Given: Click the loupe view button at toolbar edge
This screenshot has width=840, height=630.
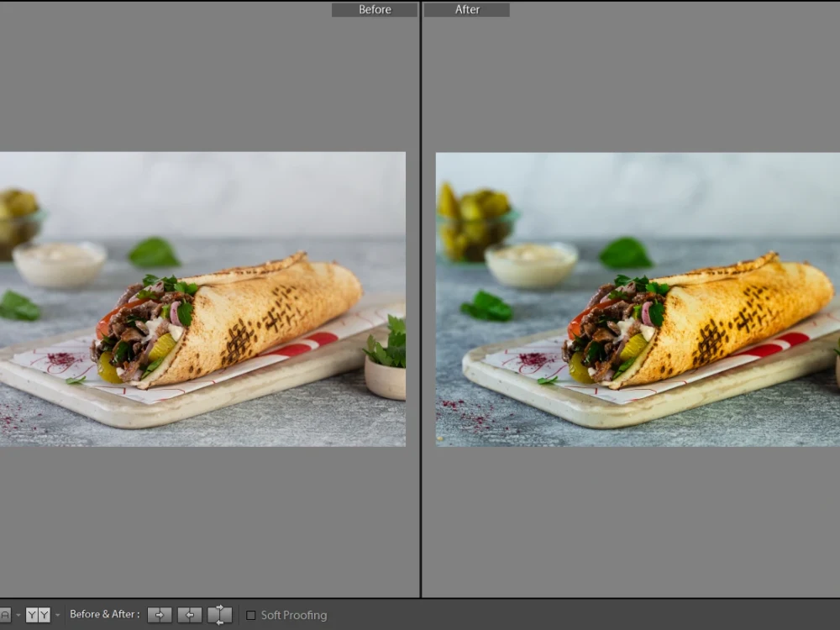Looking at the screenshot, I should click(x=5, y=615).
